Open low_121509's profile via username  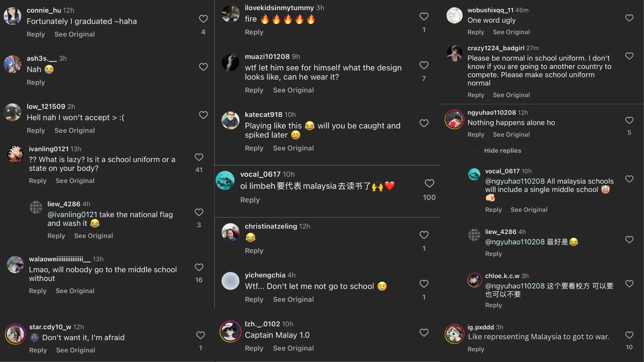tap(46, 107)
